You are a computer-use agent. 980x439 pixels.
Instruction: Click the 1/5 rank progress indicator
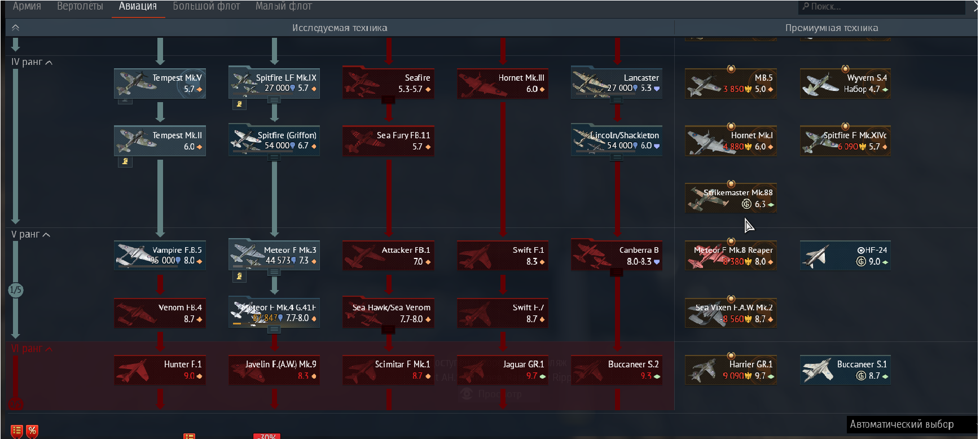click(15, 290)
